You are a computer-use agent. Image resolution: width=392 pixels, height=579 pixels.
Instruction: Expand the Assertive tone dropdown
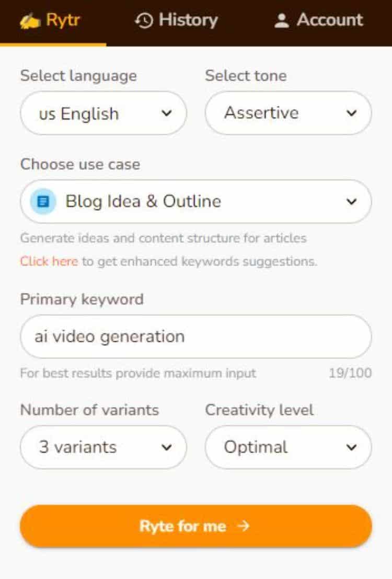(288, 113)
